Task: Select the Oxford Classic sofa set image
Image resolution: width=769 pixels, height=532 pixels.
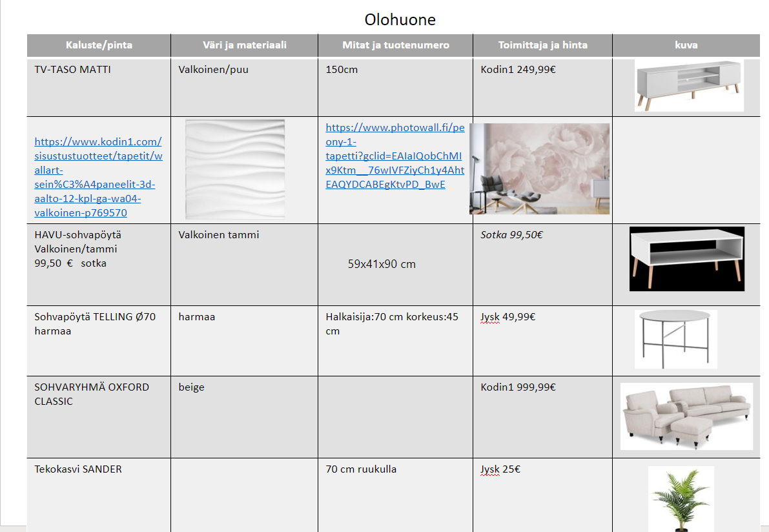Action: point(686,416)
